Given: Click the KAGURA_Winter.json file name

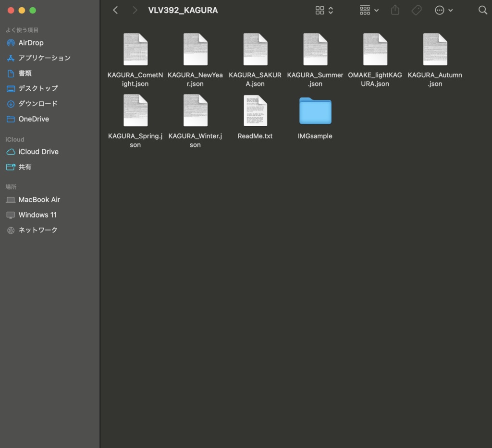Looking at the screenshot, I should pyautogui.click(x=195, y=141).
